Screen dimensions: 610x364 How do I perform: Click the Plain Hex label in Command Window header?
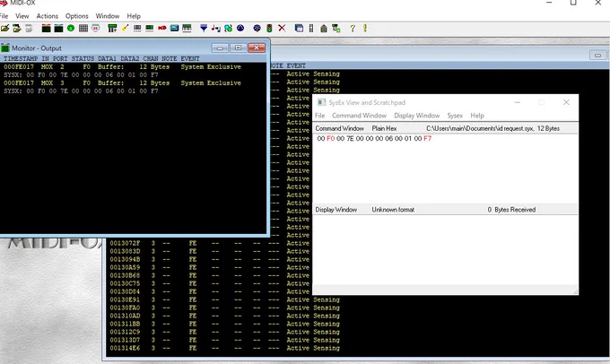(x=384, y=128)
